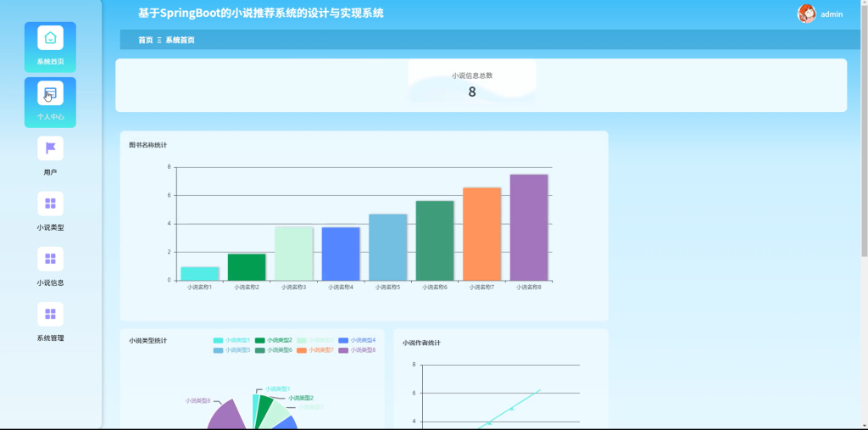Click the 小说类型8 label beside the pie

coord(198,400)
